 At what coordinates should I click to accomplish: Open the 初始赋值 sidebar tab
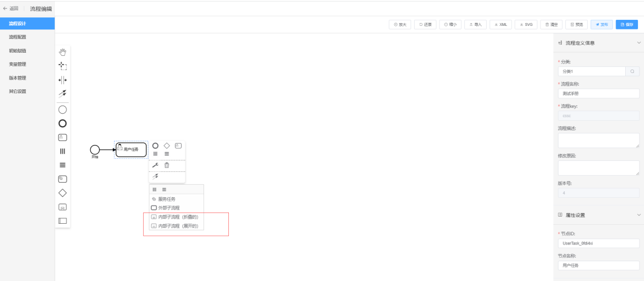tap(27, 51)
